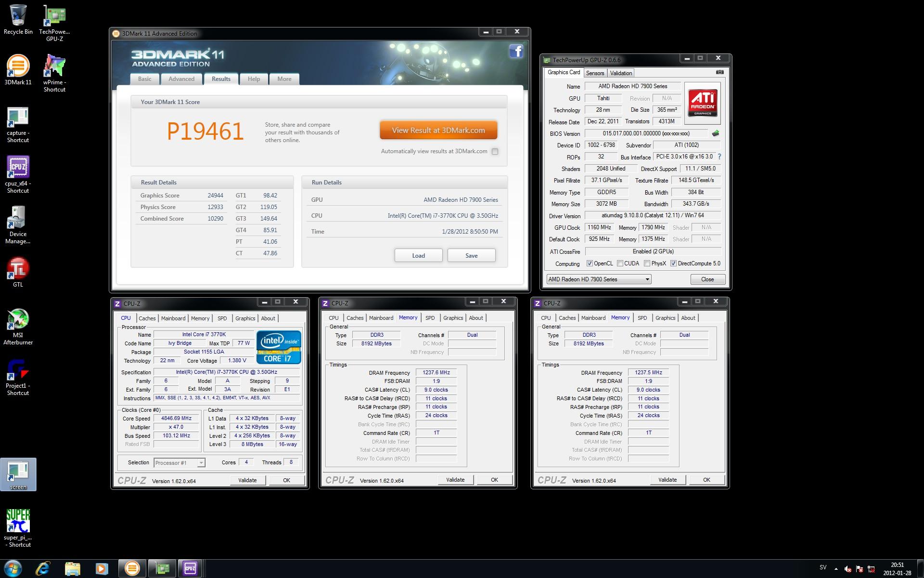The width and height of the screenshot is (924, 578).
Task: Switch to the Advanced tab in 3DMark
Action: click(x=181, y=79)
